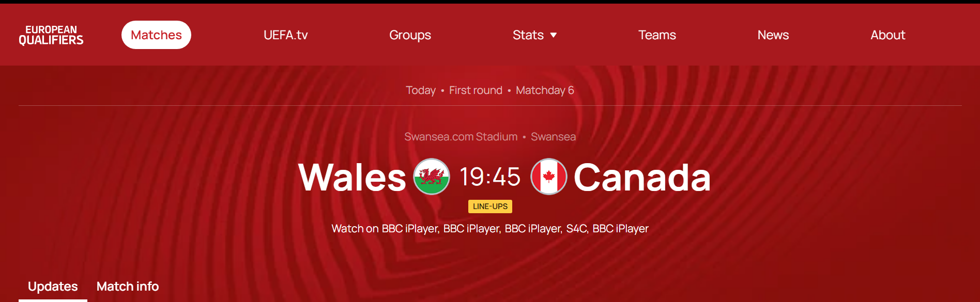This screenshot has height=302, width=980.
Task: Click the Wales dragon flag icon
Action: 432,177
